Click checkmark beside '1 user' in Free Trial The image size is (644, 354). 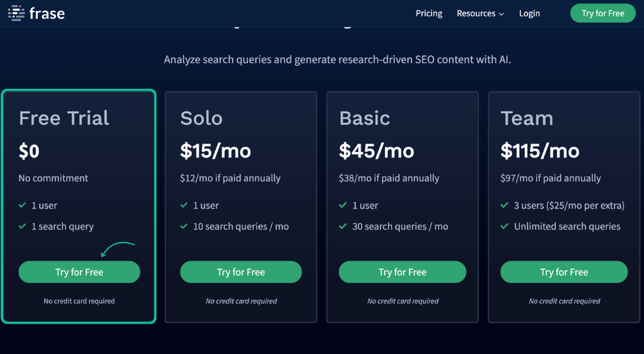[x=23, y=205]
